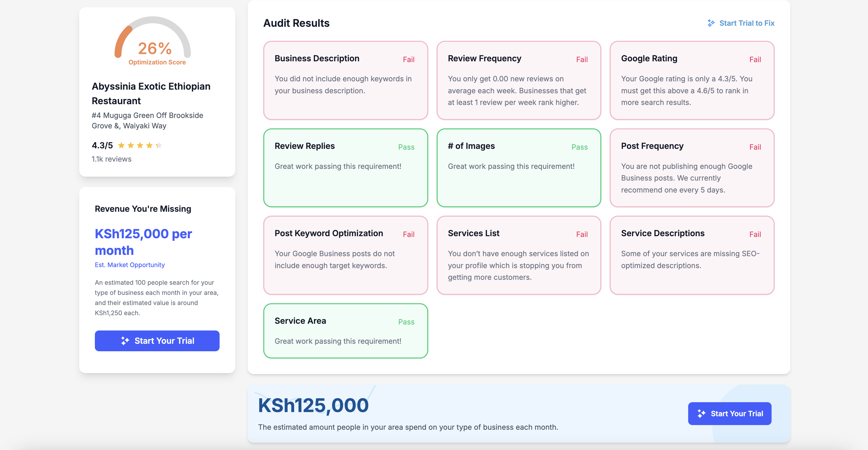Select the Service Area passed card
This screenshot has width=868, height=450.
point(345,331)
